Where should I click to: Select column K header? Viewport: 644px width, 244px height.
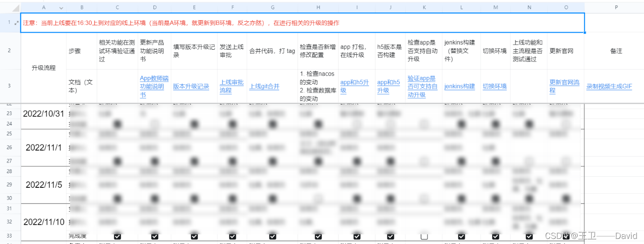[x=424, y=8]
